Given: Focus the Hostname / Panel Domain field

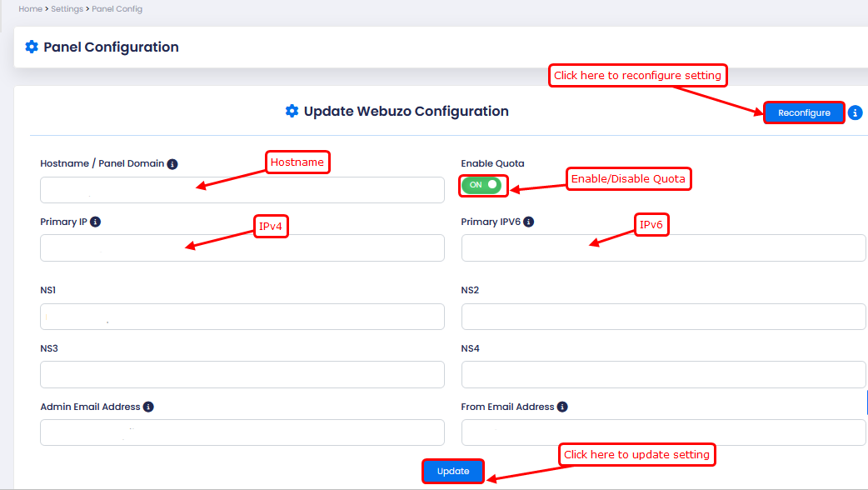Looking at the screenshot, I should [x=242, y=190].
